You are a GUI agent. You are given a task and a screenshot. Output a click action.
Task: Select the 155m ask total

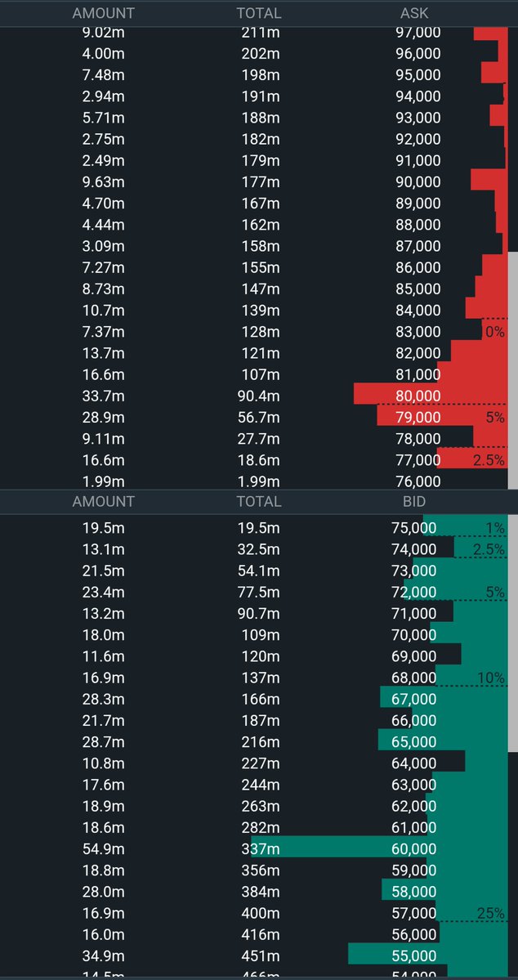pyautogui.click(x=261, y=267)
